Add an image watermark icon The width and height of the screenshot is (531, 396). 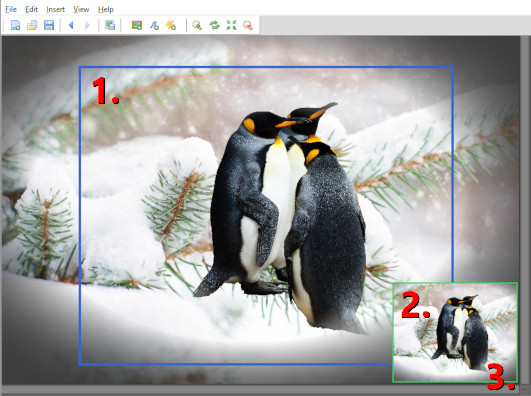click(137, 25)
